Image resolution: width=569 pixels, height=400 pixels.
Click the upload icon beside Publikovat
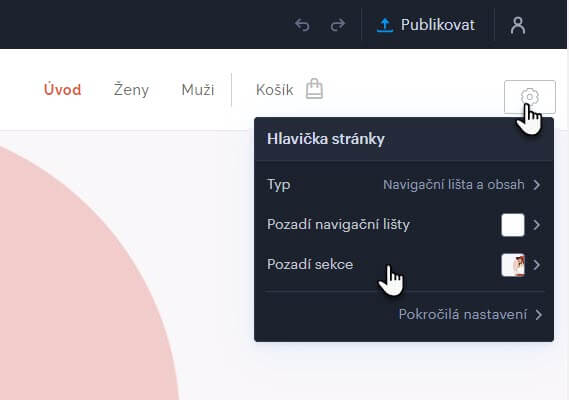385,25
